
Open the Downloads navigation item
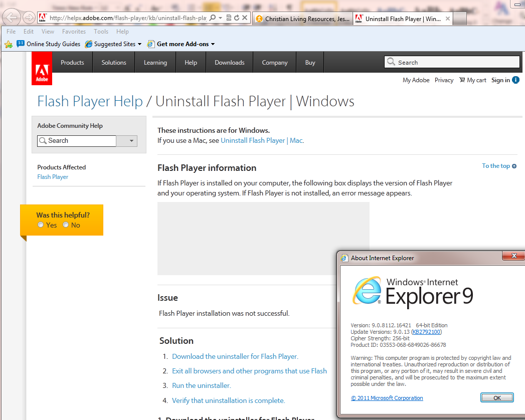(230, 63)
